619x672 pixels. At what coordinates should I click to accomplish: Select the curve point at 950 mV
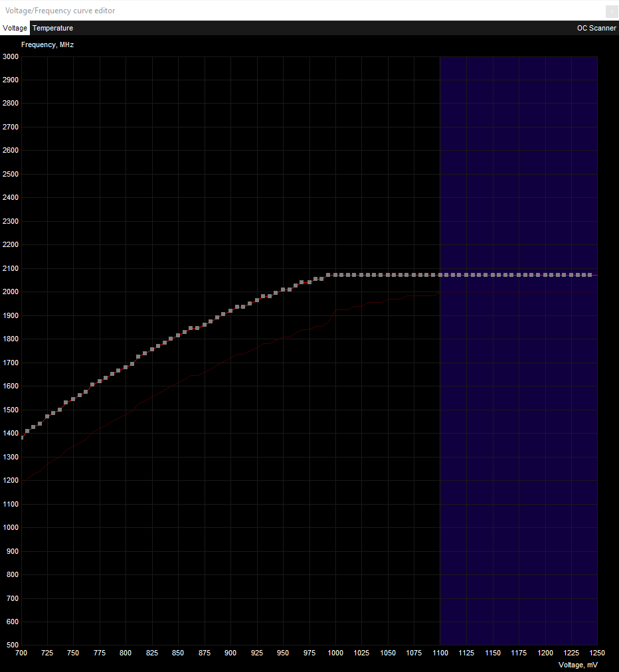pos(283,289)
